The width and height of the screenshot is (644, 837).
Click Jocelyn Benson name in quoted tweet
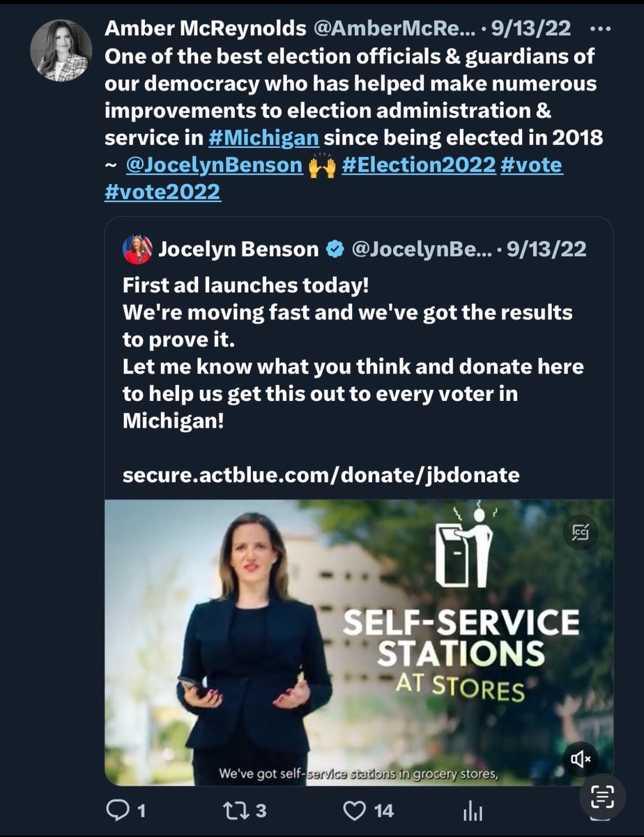239,249
